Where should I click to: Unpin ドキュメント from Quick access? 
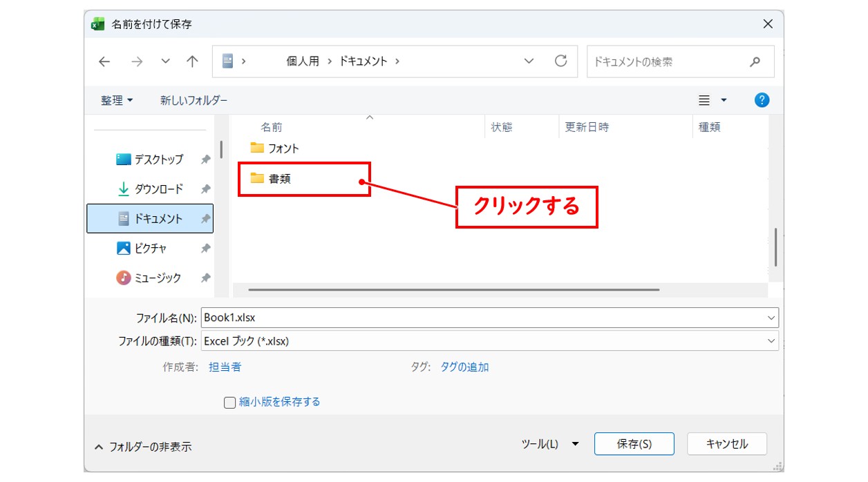point(205,218)
